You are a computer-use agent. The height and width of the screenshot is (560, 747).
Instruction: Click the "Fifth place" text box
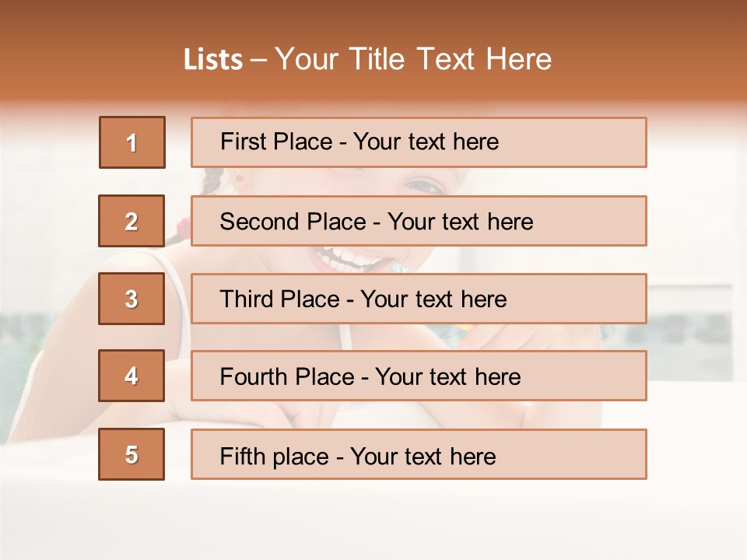point(419,454)
